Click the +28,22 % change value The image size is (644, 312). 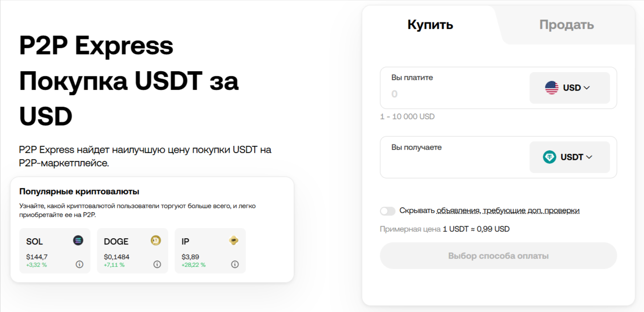point(194,265)
